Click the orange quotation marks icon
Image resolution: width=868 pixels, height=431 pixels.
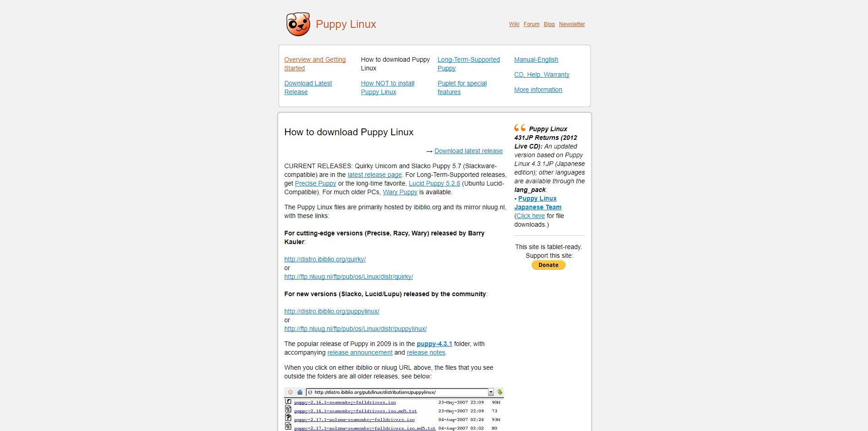(520, 128)
